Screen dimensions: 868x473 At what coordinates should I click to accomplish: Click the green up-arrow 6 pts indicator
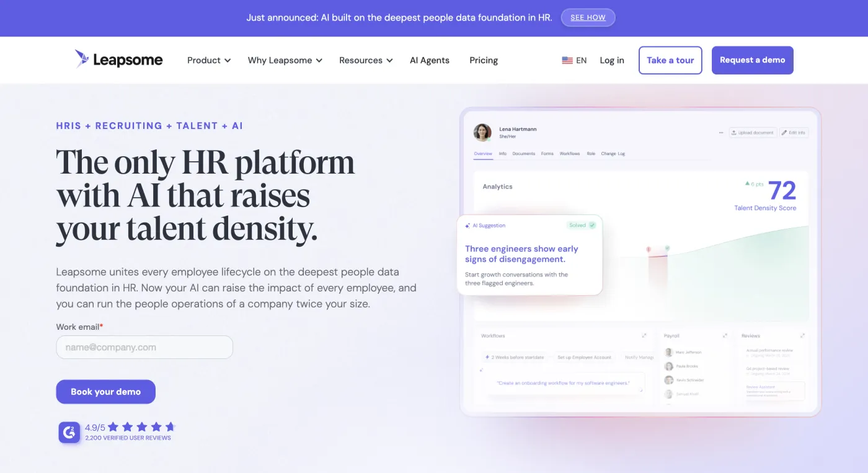[755, 184]
